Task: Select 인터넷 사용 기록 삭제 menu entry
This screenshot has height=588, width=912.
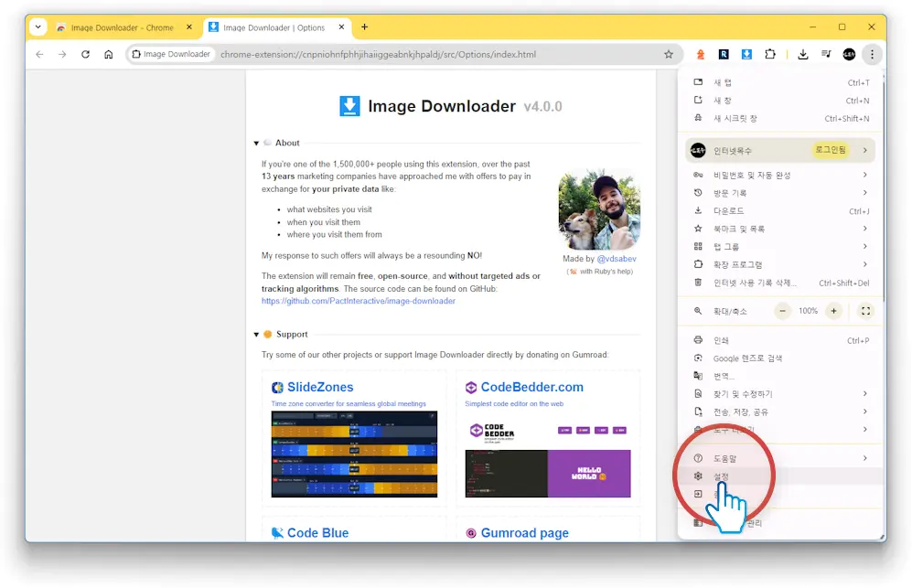Action: [x=780, y=283]
